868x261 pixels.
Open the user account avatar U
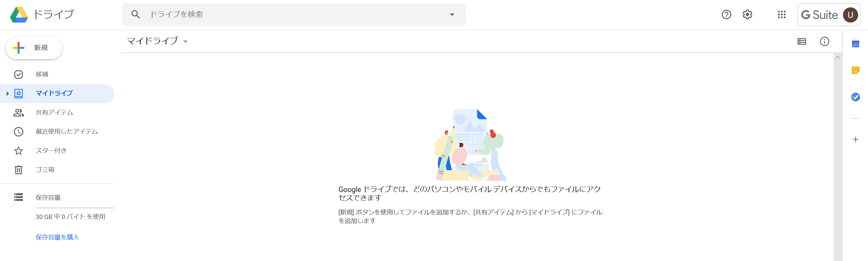click(x=850, y=15)
